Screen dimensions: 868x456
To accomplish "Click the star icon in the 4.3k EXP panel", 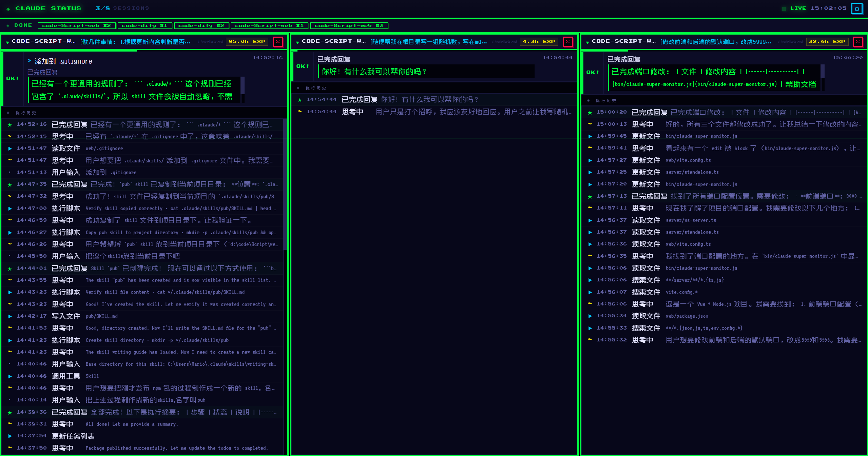I will pyautogui.click(x=300, y=100).
